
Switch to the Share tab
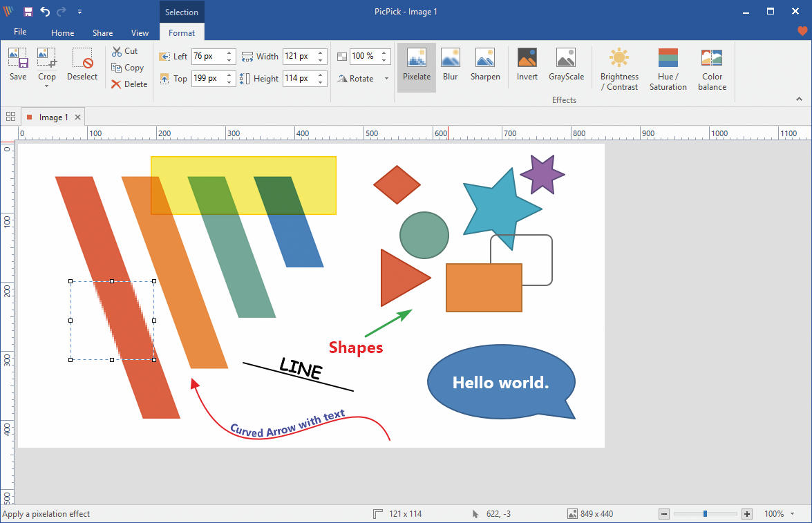pos(102,32)
